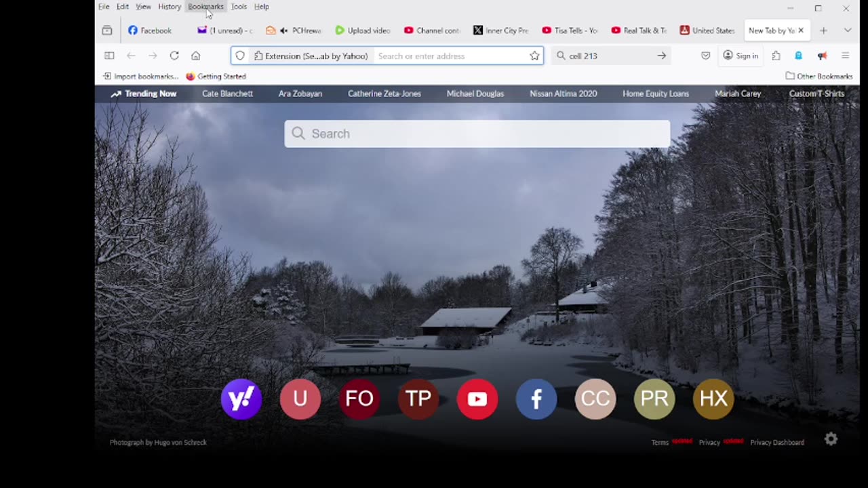Switch to the United States tab

pos(709,30)
